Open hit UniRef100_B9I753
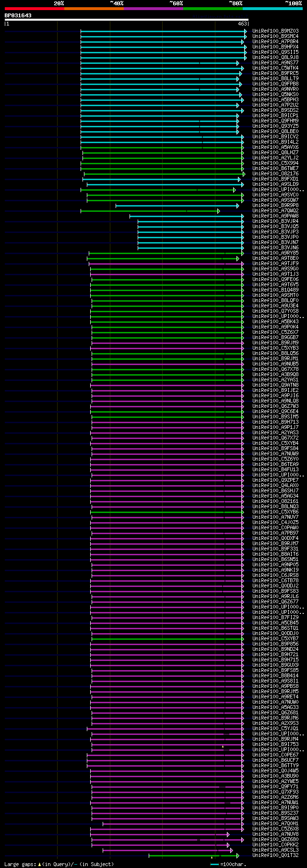Viewport: 307px width, 868px height. pos(275,744)
